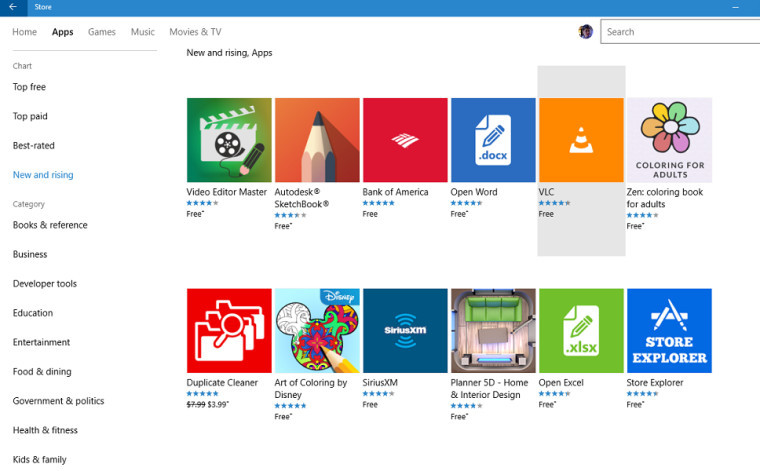Click the Store Explorer title text

tap(655, 383)
